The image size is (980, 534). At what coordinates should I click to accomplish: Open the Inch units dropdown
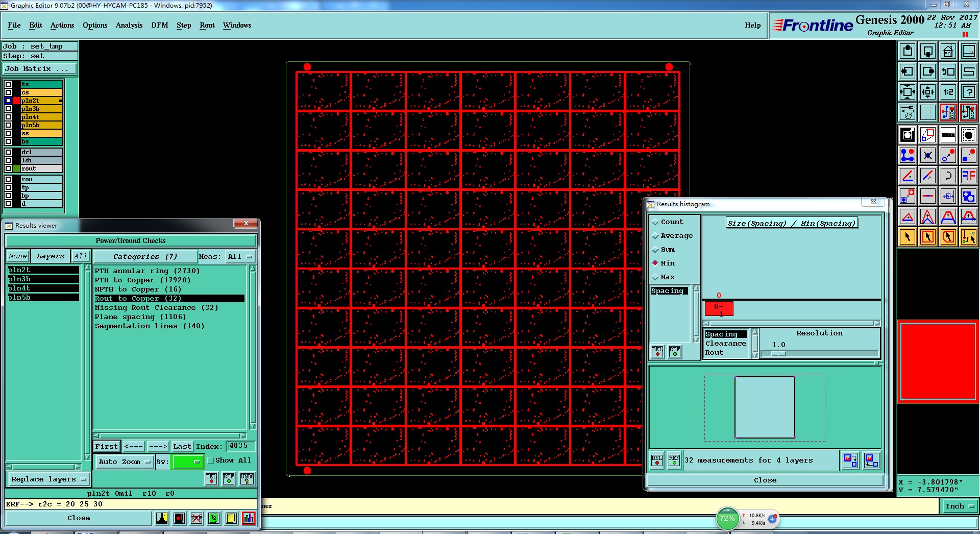pyautogui.click(x=959, y=506)
